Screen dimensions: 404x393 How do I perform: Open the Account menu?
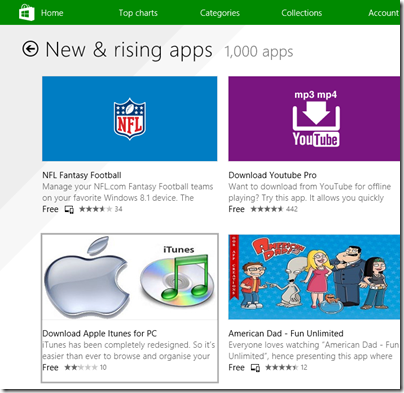point(383,13)
